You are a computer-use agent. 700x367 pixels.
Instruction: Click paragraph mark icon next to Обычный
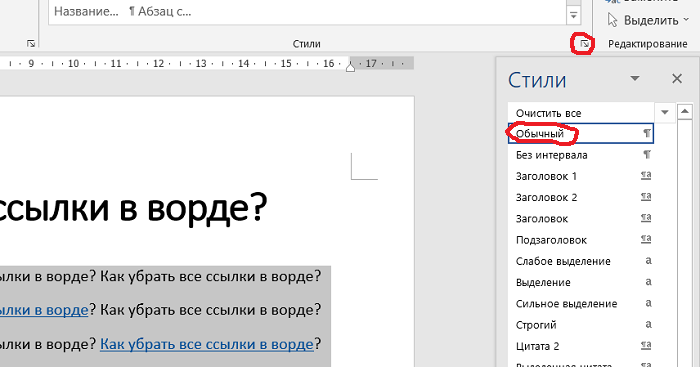pyautogui.click(x=646, y=133)
